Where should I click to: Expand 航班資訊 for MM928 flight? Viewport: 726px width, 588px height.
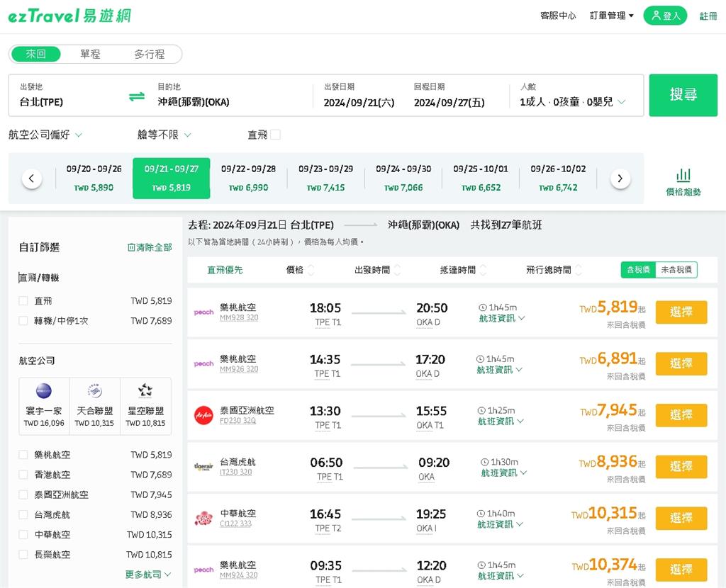coord(501,318)
